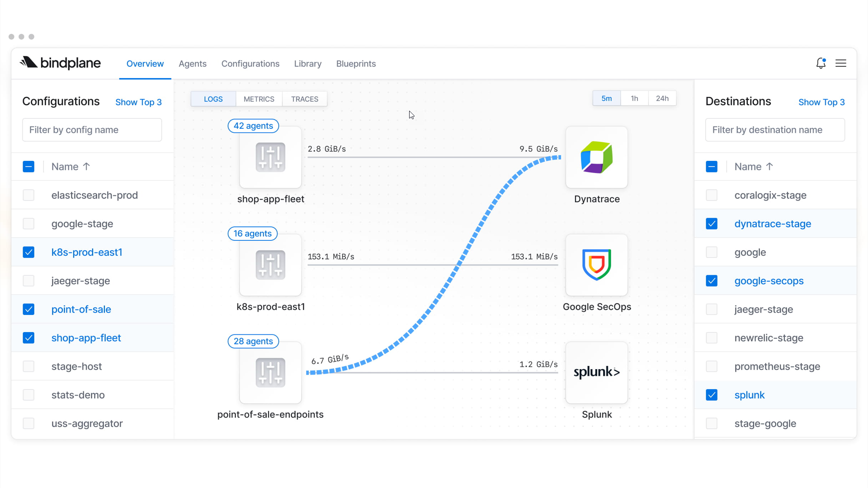Check the newrelic-stage checkbox
The width and height of the screenshot is (868, 488).
712,338
